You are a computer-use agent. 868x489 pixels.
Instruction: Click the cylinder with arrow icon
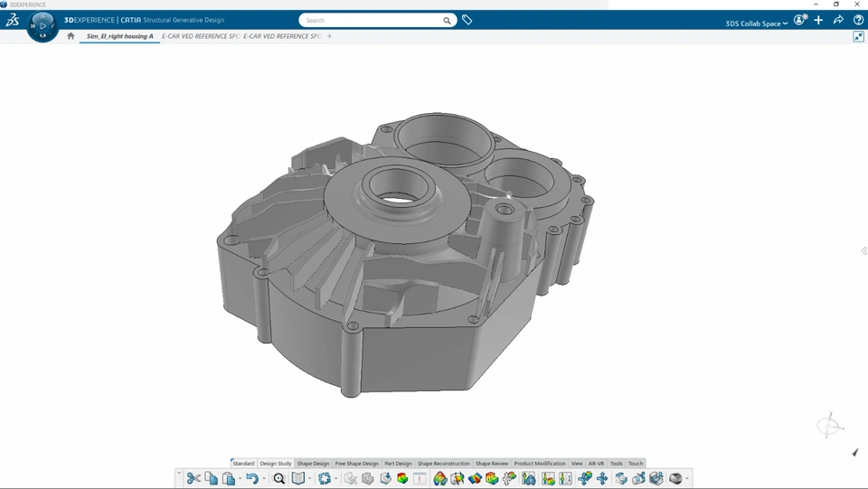(x=639, y=478)
